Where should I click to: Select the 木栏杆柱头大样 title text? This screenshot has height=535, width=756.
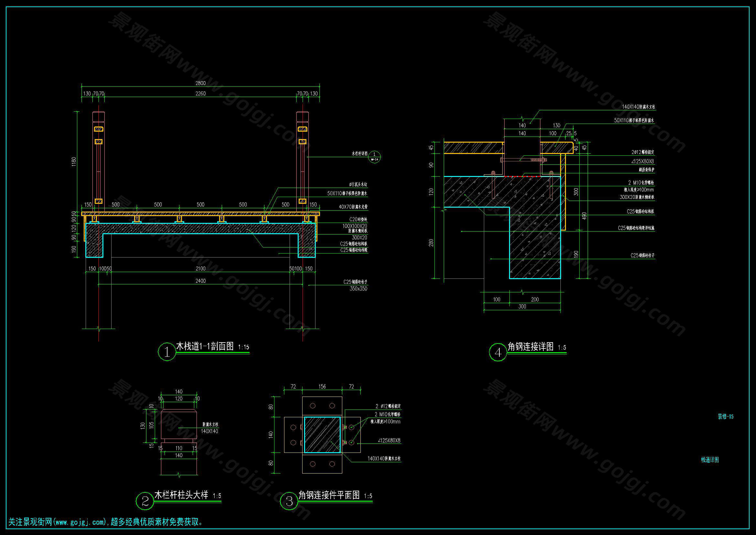(x=181, y=495)
